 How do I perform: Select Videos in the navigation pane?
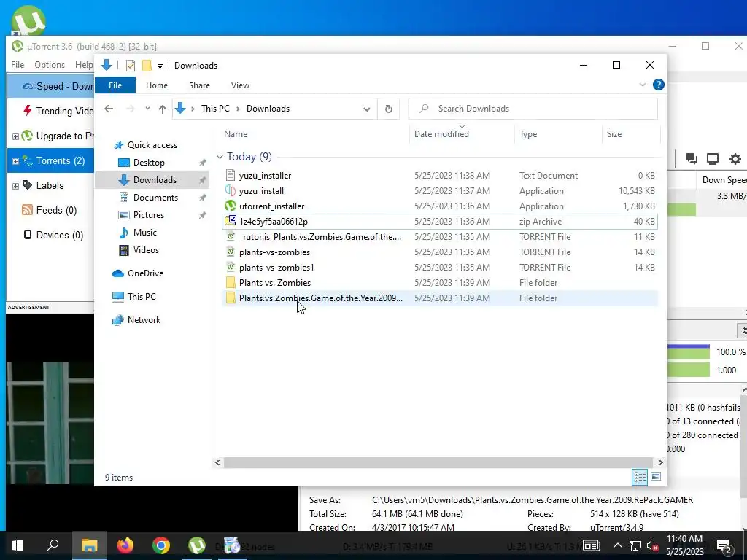pos(146,250)
